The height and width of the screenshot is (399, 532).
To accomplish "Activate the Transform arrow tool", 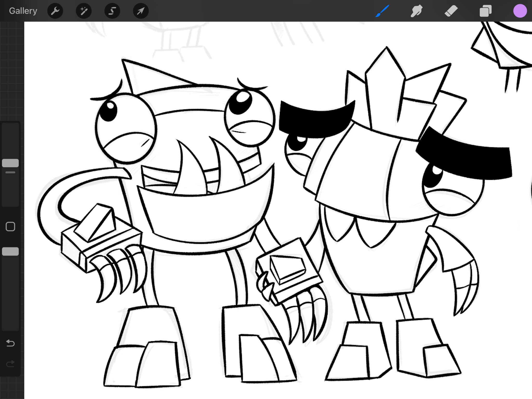I will click(141, 11).
